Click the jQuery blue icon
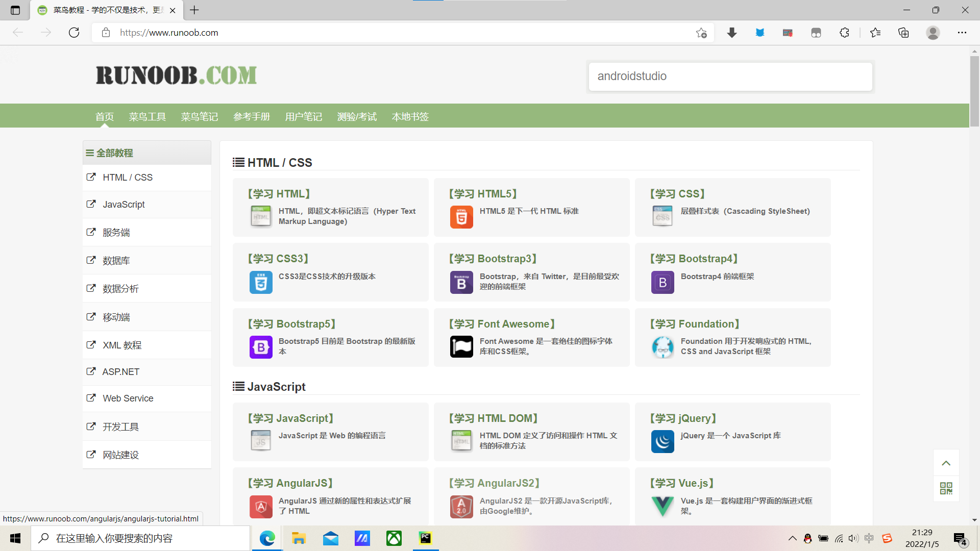980x551 pixels. pos(663,441)
